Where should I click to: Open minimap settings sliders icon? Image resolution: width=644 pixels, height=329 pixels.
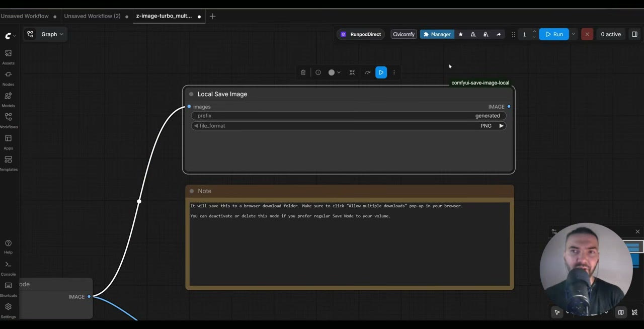pyautogui.click(x=554, y=231)
